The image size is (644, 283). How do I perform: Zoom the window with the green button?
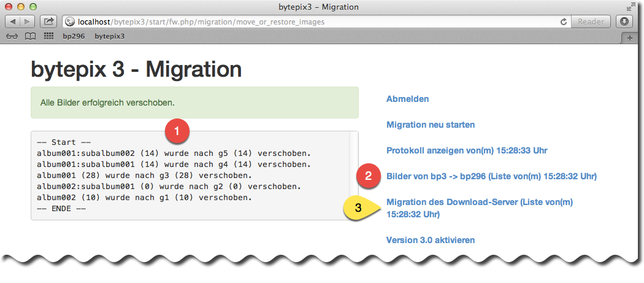[33, 7]
